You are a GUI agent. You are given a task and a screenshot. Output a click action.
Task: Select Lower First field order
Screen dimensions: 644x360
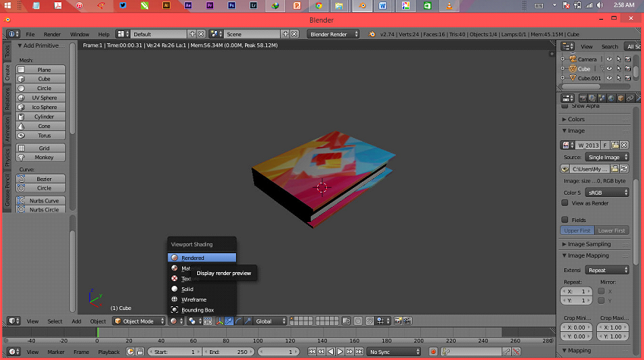611,230
